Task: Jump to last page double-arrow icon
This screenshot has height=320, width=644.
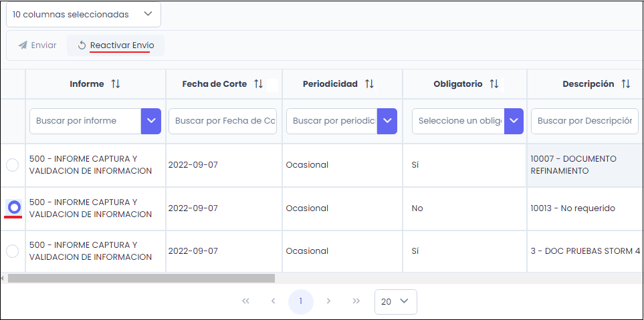Action: tap(356, 301)
